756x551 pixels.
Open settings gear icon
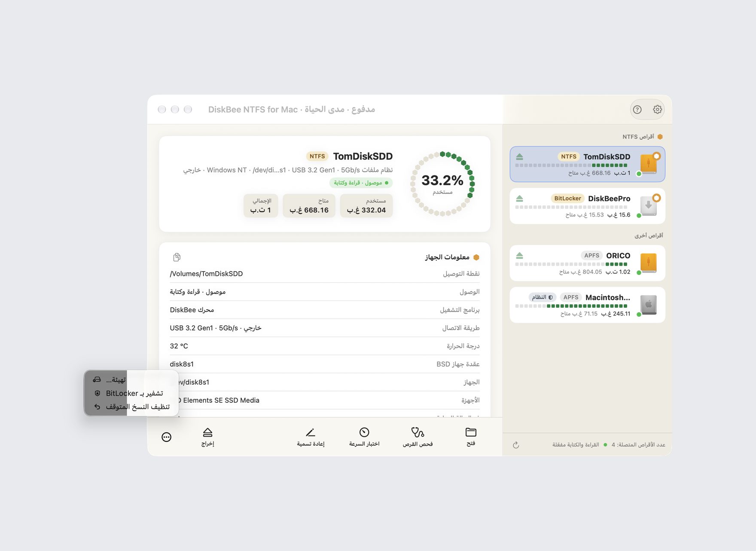(657, 110)
